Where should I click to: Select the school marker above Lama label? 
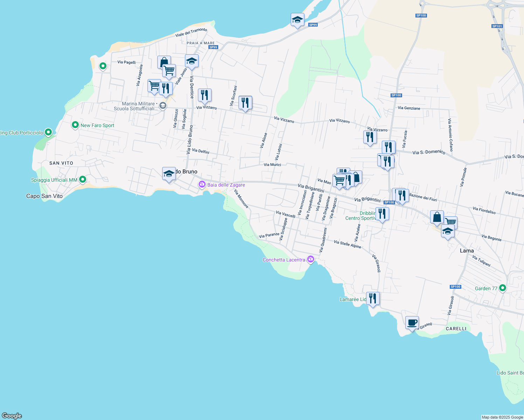[448, 231]
